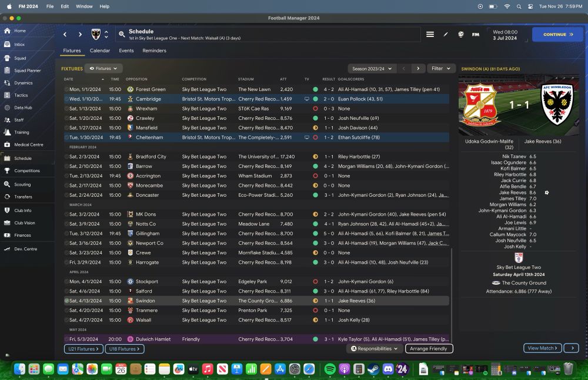Image resolution: width=588 pixels, height=380 pixels.
Task: Open Competitions in the sidebar
Action: 26,170
